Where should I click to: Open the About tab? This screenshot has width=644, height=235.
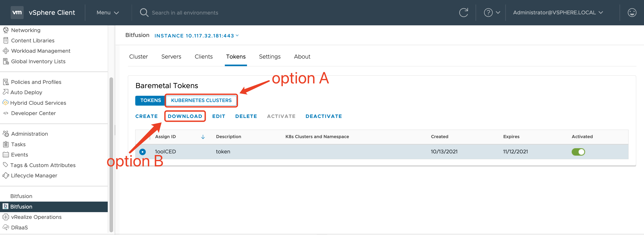point(302,57)
